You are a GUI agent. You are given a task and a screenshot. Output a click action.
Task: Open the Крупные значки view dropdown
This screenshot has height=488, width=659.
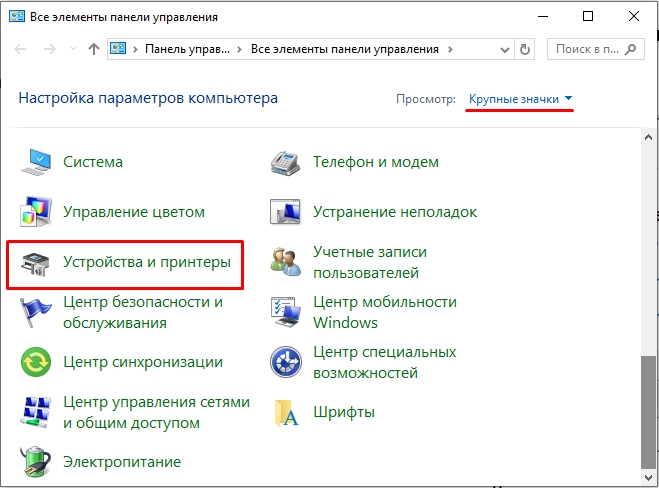pos(520,99)
